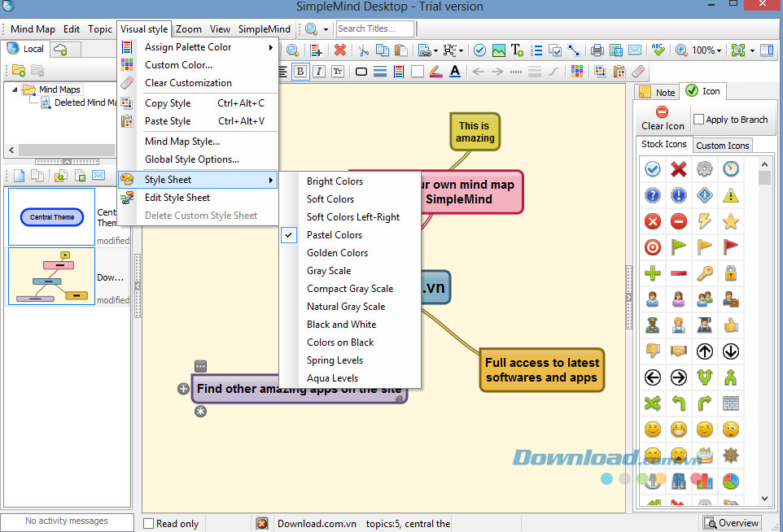Toggle bold text formatting button
This screenshot has width=783, height=532.
(x=300, y=72)
